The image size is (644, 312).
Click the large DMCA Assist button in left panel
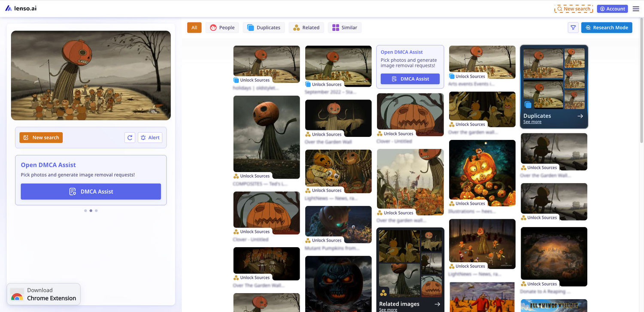91,191
